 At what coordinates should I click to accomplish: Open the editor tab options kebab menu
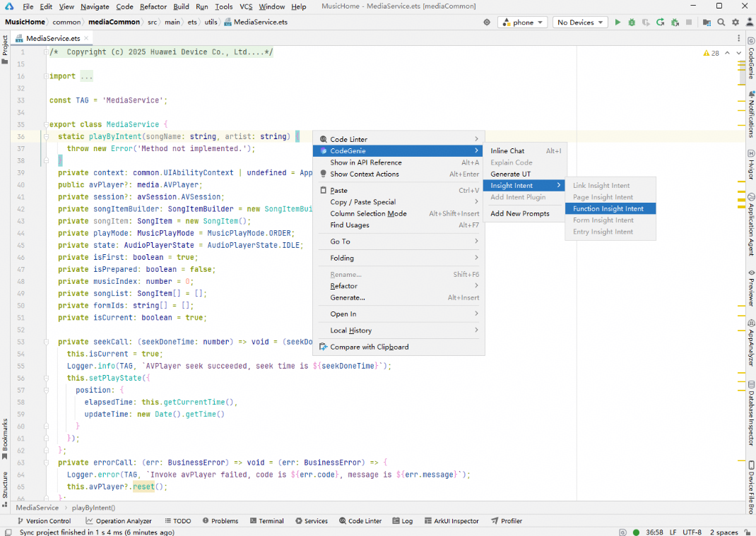pos(740,38)
